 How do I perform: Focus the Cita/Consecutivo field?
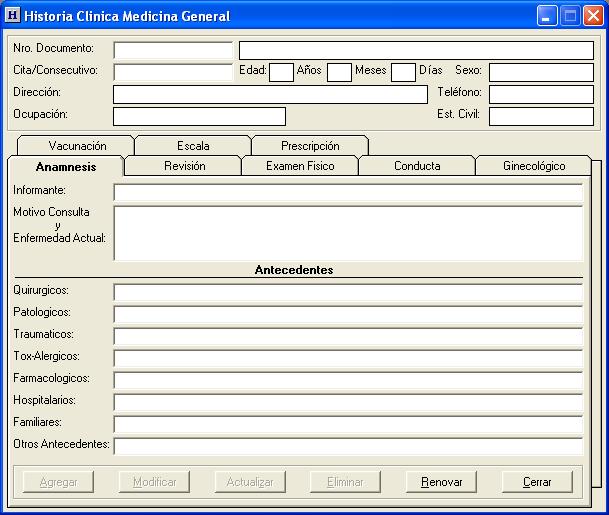[x=173, y=72]
